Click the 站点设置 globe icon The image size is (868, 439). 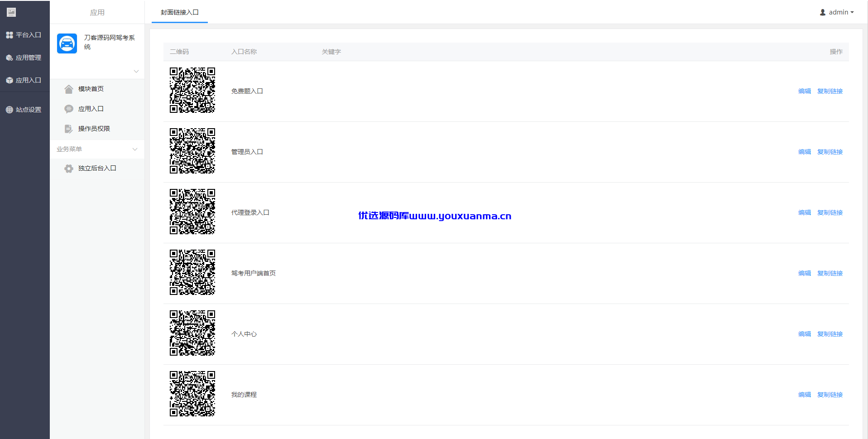coord(10,110)
